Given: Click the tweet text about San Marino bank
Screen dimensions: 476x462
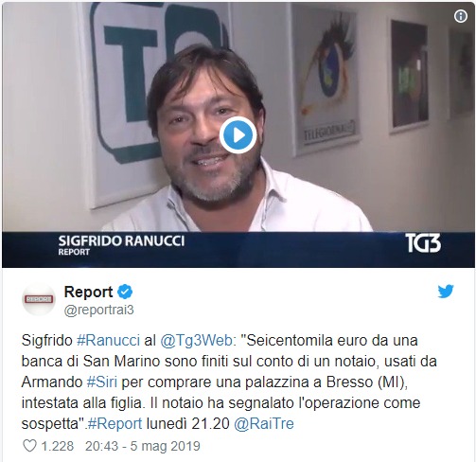Looking at the screenshot, I should pos(229,382).
